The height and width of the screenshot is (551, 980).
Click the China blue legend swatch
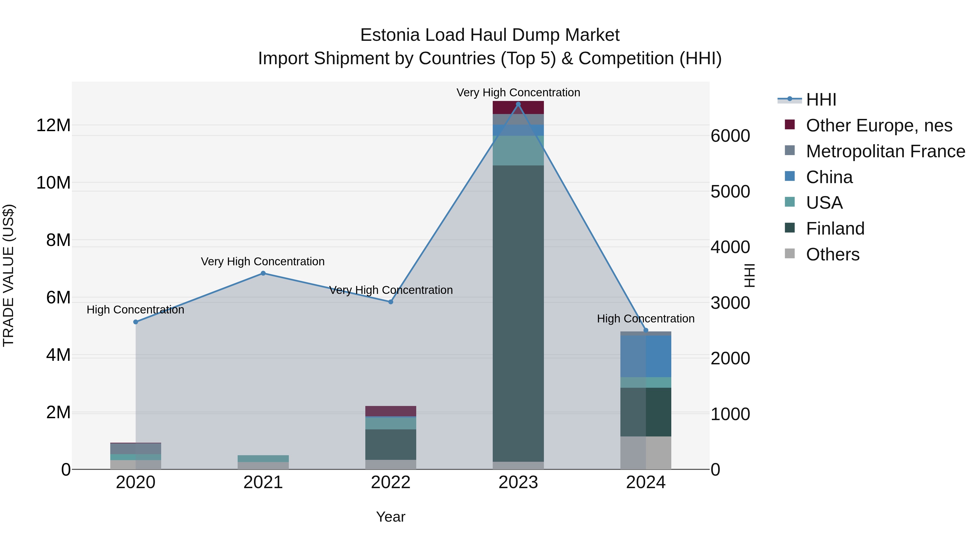[790, 176]
